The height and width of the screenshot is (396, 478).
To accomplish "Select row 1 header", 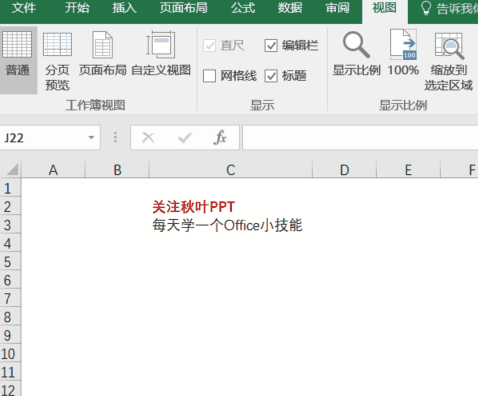I will (x=10, y=189).
